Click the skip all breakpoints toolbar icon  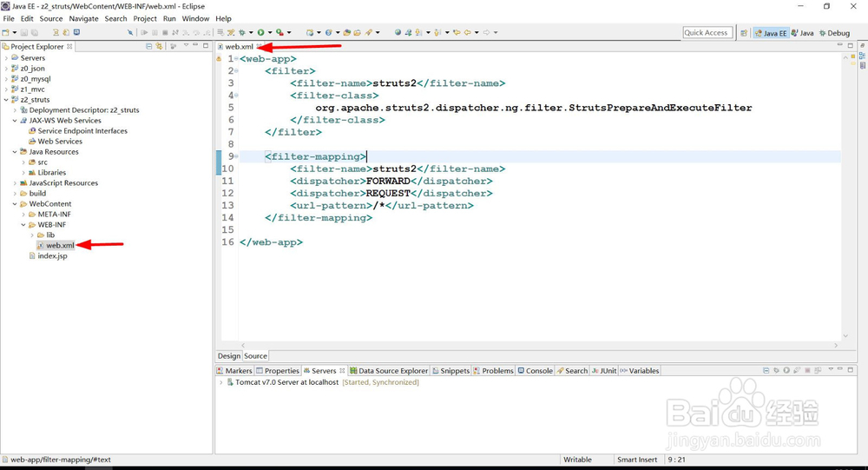tap(130, 33)
